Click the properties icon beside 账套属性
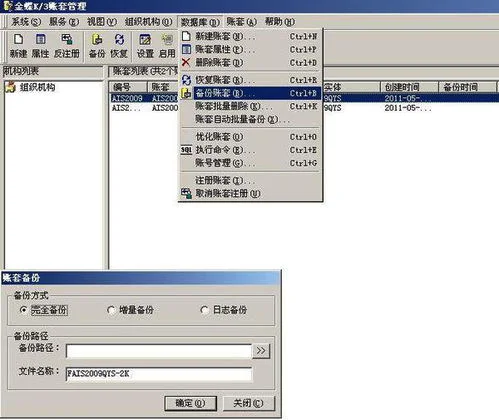 pyautogui.click(x=186, y=49)
